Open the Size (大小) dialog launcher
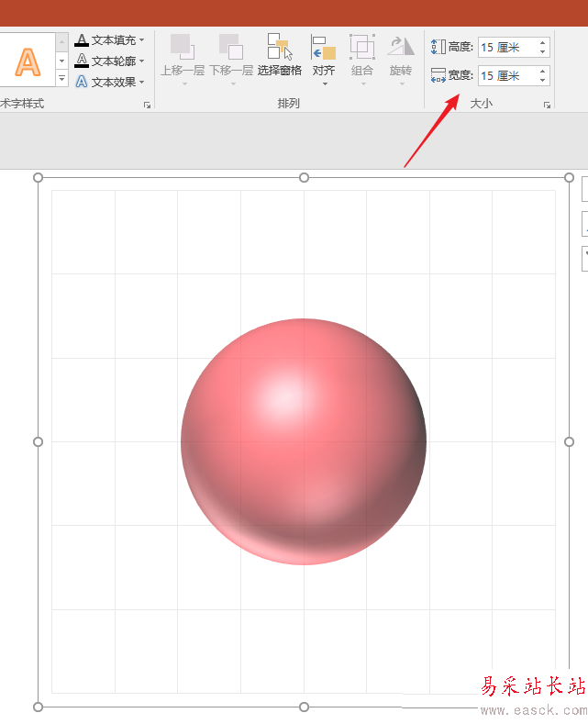The width and height of the screenshot is (588, 724). [x=547, y=106]
